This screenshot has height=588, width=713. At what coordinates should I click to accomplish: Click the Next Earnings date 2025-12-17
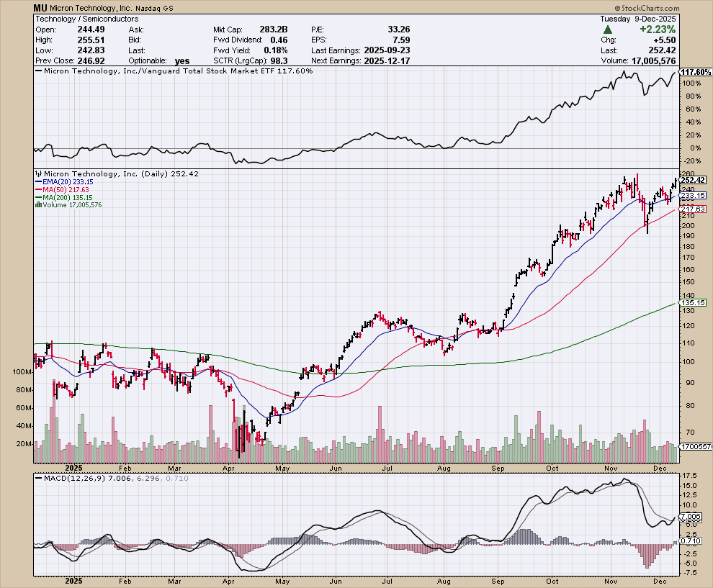click(387, 61)
